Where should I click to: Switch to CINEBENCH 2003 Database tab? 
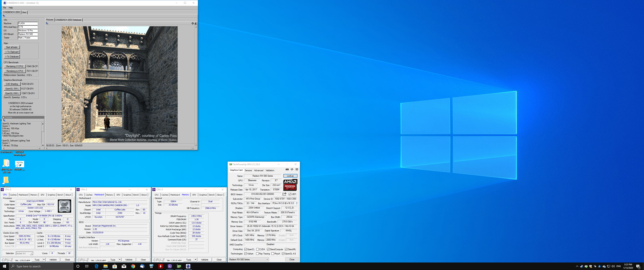click(68, 20)
